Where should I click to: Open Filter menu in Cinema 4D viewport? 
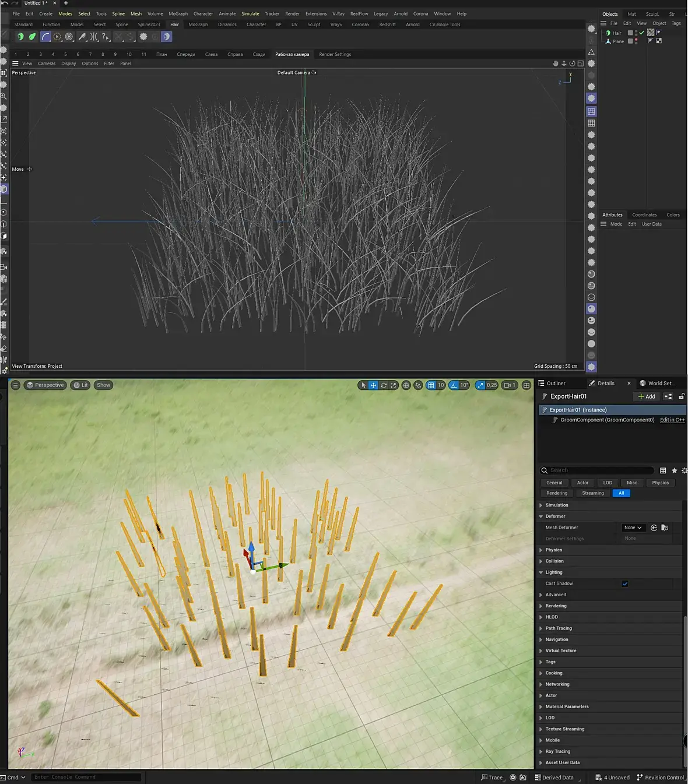click(109, 64)
